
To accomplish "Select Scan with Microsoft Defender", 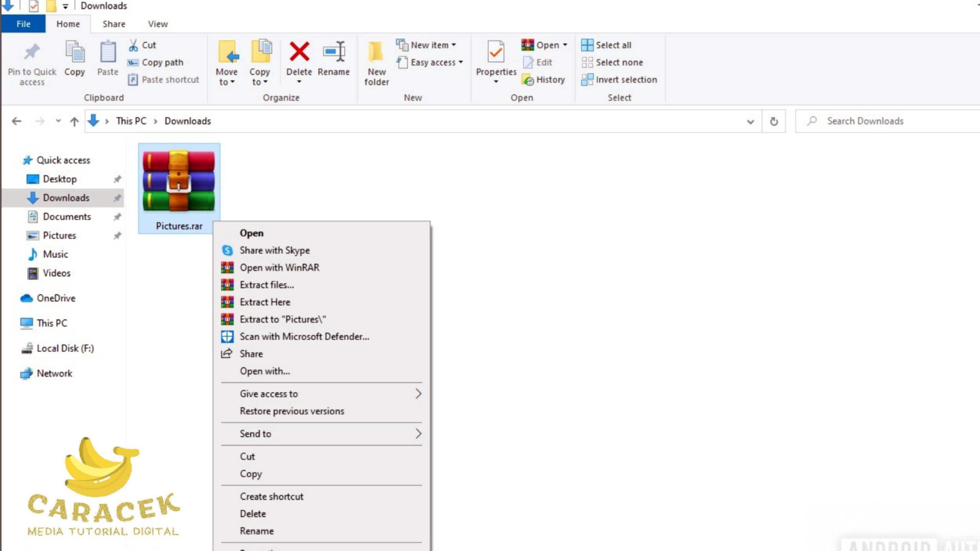I will click(304, 337).
